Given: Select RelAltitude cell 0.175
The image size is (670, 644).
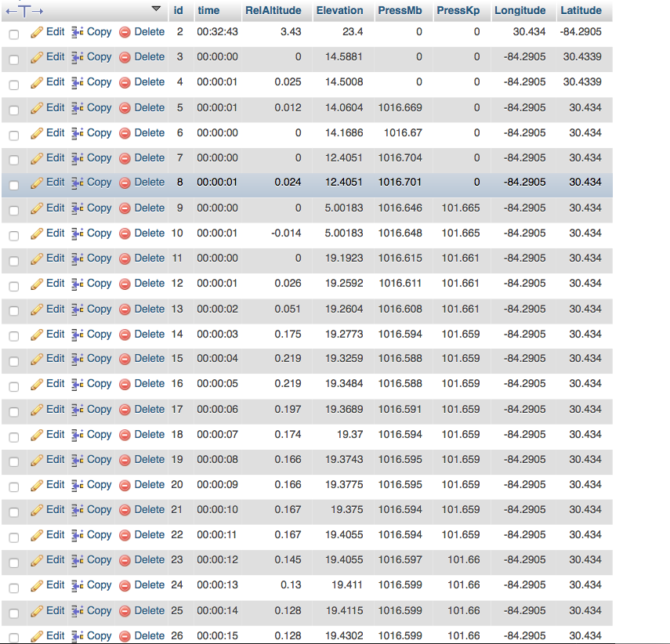Looking at the screenshot, I should [288, 335].
